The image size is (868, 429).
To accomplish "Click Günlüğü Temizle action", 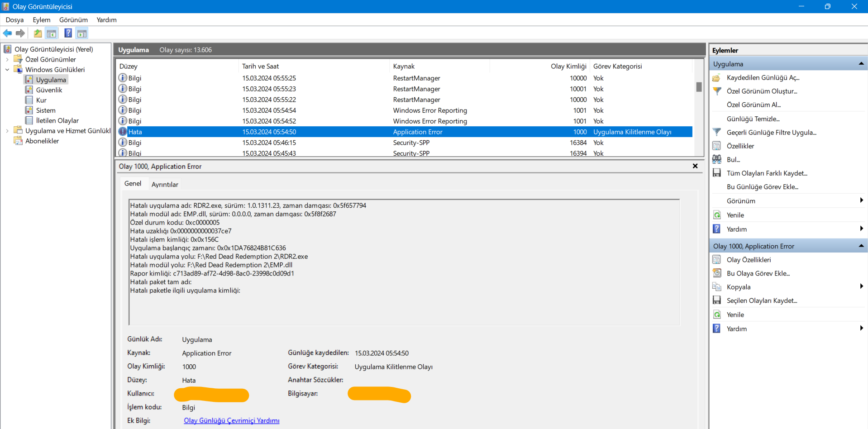I will click(x=753, y=119).
